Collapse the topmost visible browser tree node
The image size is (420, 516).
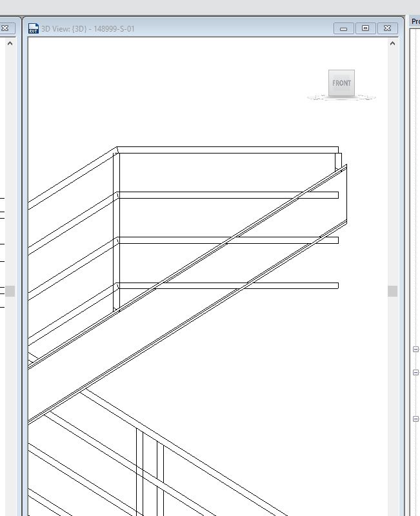[415, 349]
